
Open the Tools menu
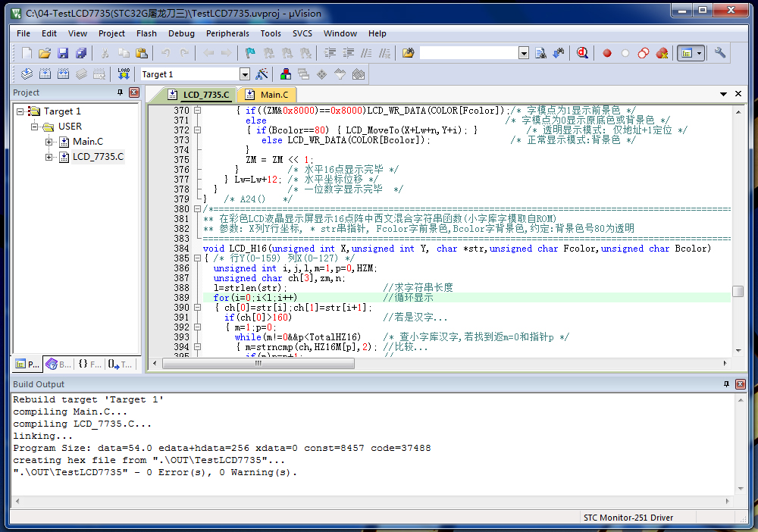coord(271,33)
